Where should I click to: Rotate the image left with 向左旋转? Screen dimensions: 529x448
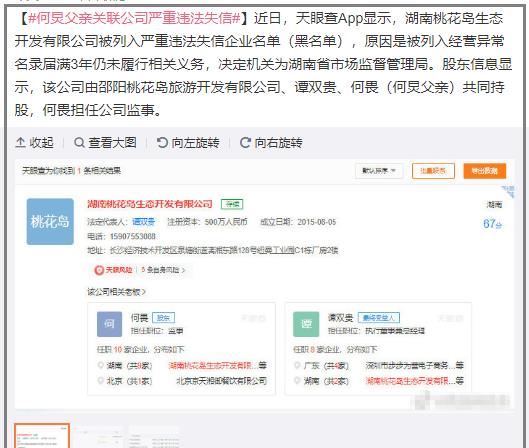point(188,143)
